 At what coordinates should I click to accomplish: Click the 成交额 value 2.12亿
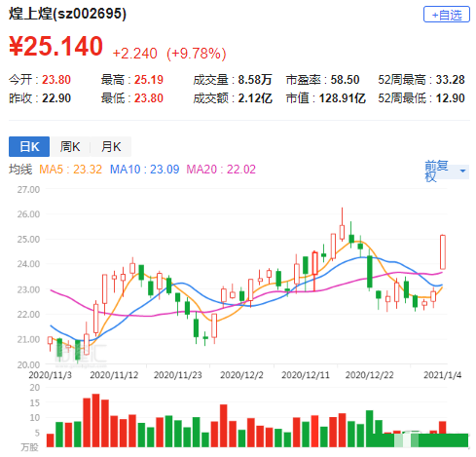coord(255,98)
